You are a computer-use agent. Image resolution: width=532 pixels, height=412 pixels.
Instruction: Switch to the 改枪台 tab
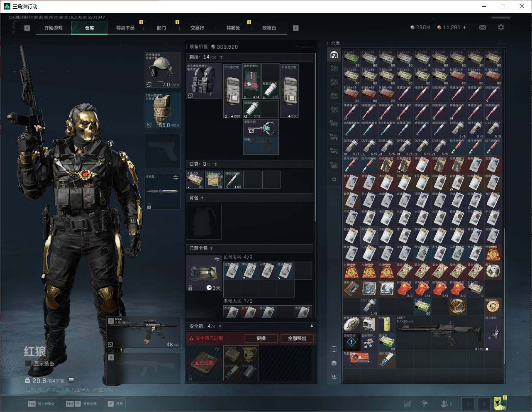[269, 28]
